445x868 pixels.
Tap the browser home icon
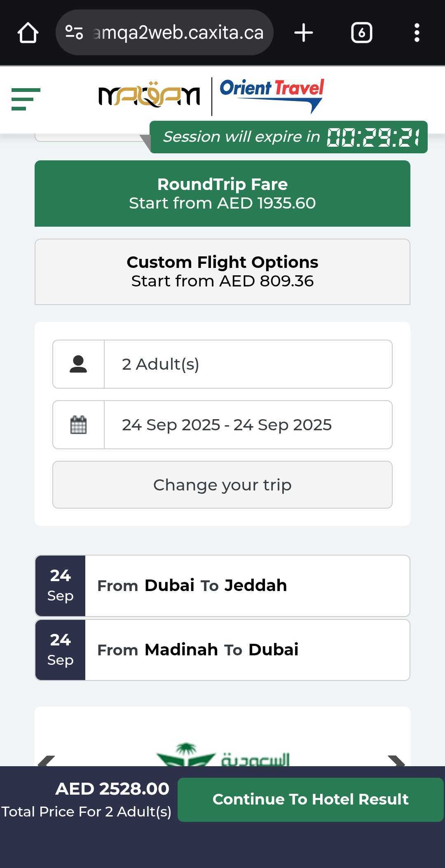[28, 33]
